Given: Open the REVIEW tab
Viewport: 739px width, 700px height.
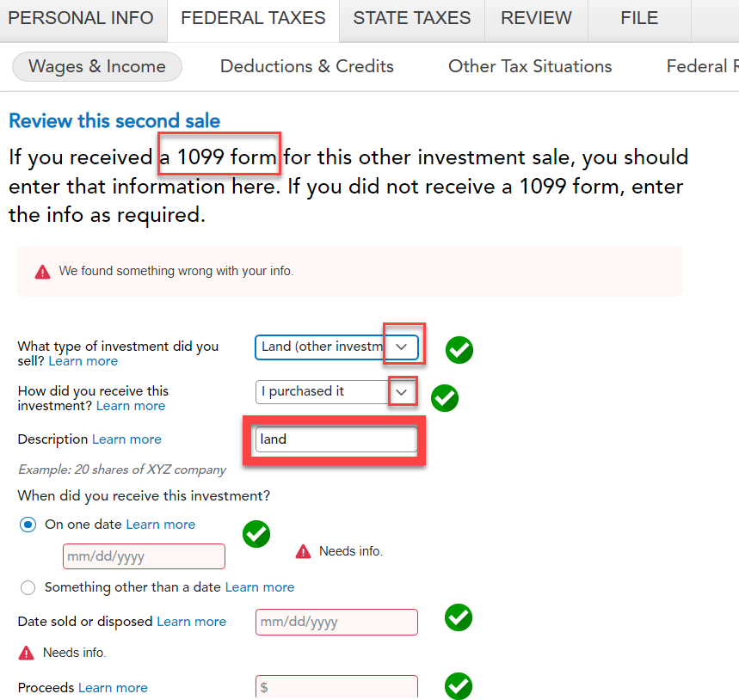Looking at the screenshot, I should point(536,18).
